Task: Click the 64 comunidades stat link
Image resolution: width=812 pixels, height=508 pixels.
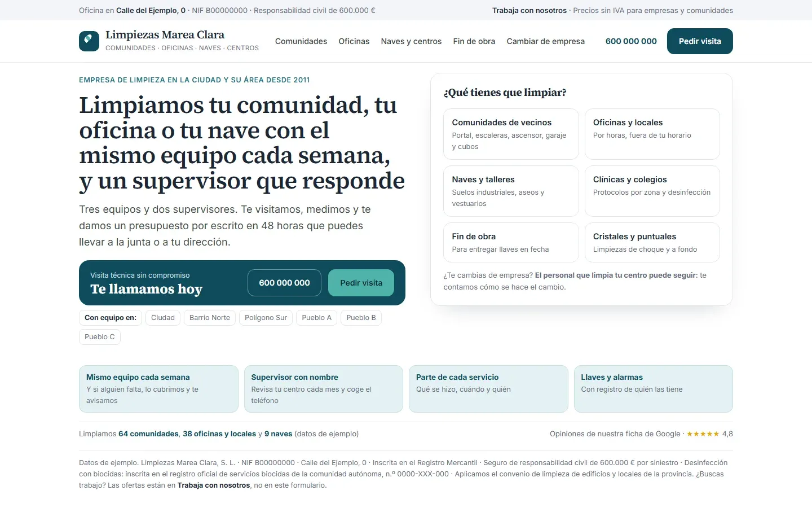Action: [148, 434]
